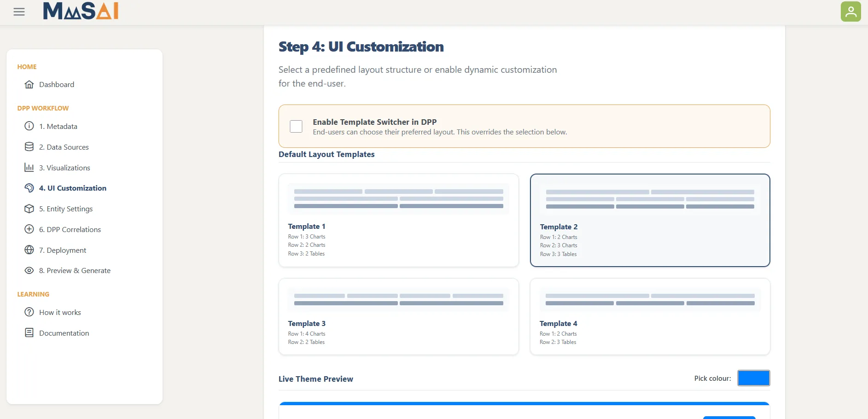Open the hamburger menu

click(19, 12)
